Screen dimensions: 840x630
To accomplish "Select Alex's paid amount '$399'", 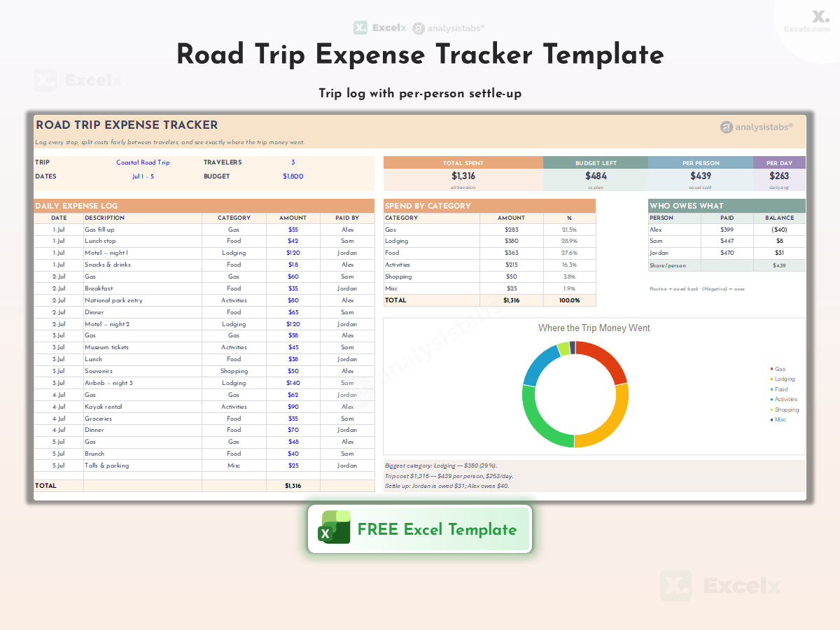I will click(x=727, y=230).
